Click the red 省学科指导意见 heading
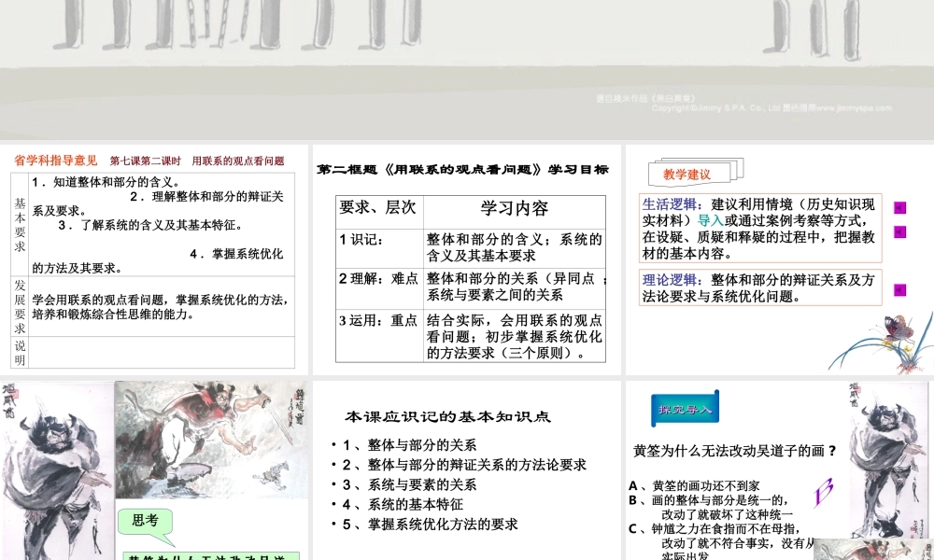Image resolution: width=934 pixels, height=560 pixels. point(55,161)
